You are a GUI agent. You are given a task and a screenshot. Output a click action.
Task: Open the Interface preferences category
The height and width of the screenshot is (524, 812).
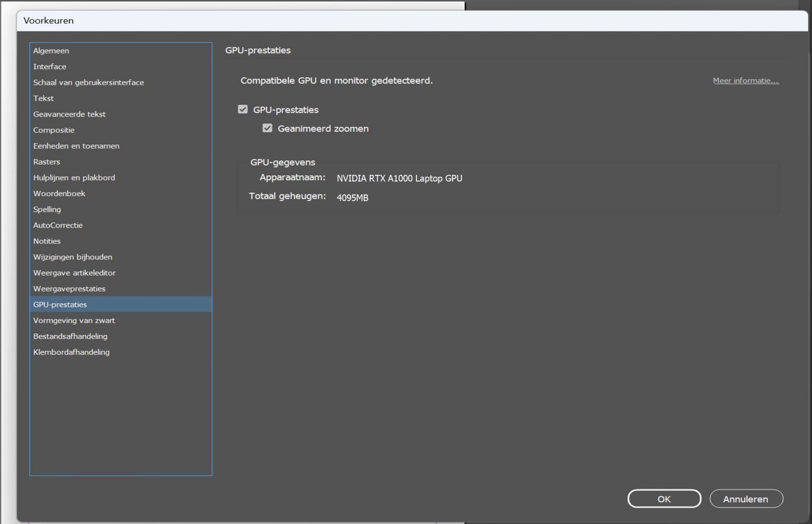50,66
